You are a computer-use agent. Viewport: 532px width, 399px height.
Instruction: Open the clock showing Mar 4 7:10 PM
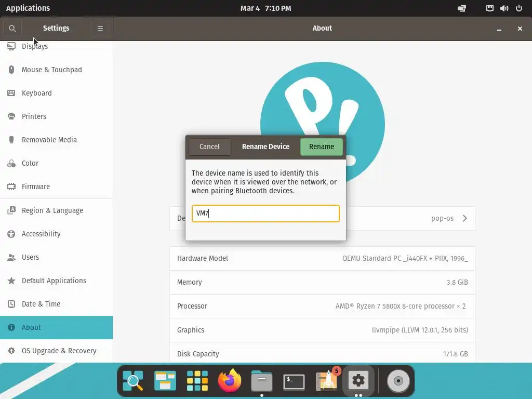pos(265,8)
